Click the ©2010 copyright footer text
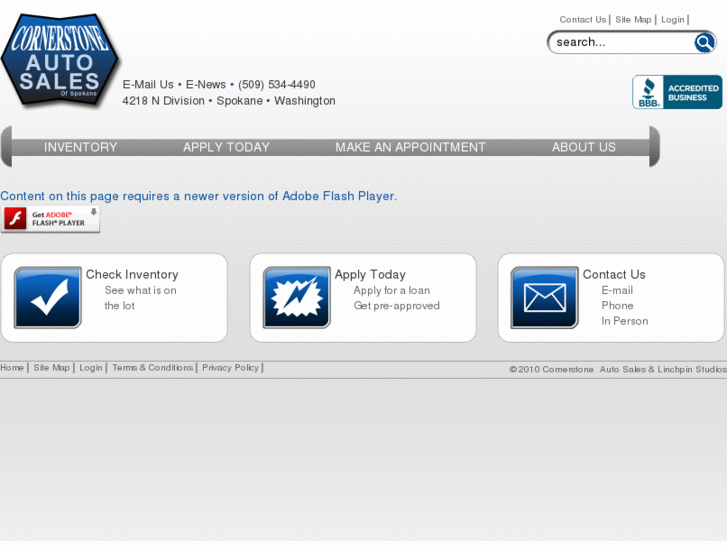This screenshot has height=545, width=727. point(618,369)
